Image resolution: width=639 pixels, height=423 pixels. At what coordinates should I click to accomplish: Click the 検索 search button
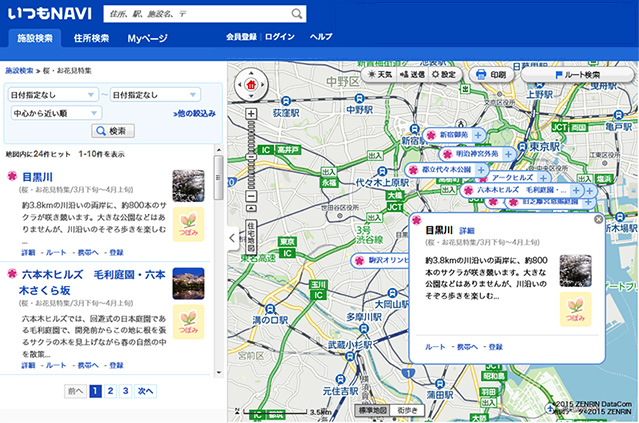coord(113,131)
